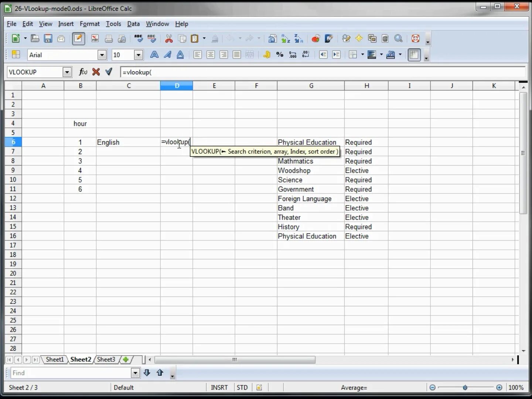Image resolution: width=532 pixels, height=399 pixels.
Task: Click the Cut scissors icon
Action: 169,38
